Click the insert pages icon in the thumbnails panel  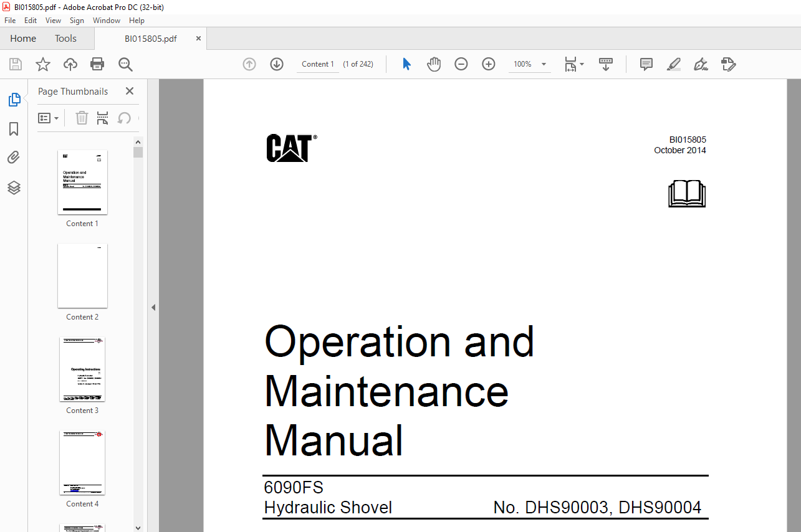point(103,118)
